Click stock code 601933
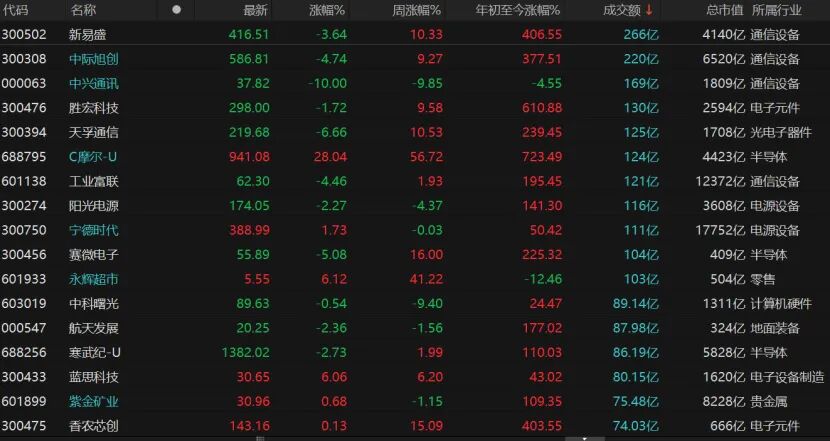The image size is (830, 441). 24,279
